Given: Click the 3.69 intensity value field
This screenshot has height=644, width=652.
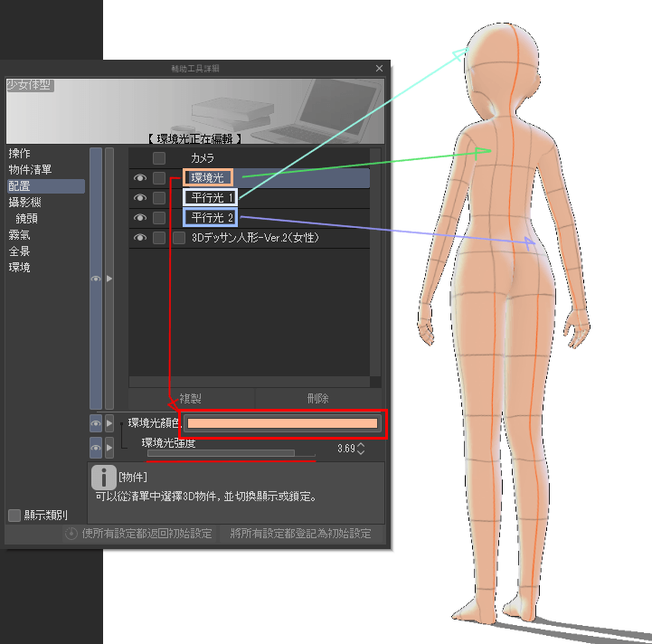Looking at the screenshot, I should tap(346, 449).
